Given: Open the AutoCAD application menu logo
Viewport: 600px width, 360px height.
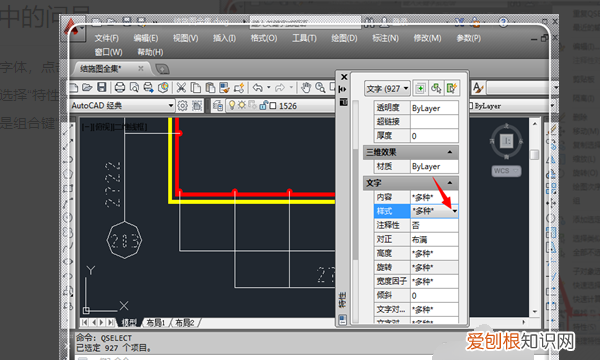Looking at the screenshot, I should [72, 28].
